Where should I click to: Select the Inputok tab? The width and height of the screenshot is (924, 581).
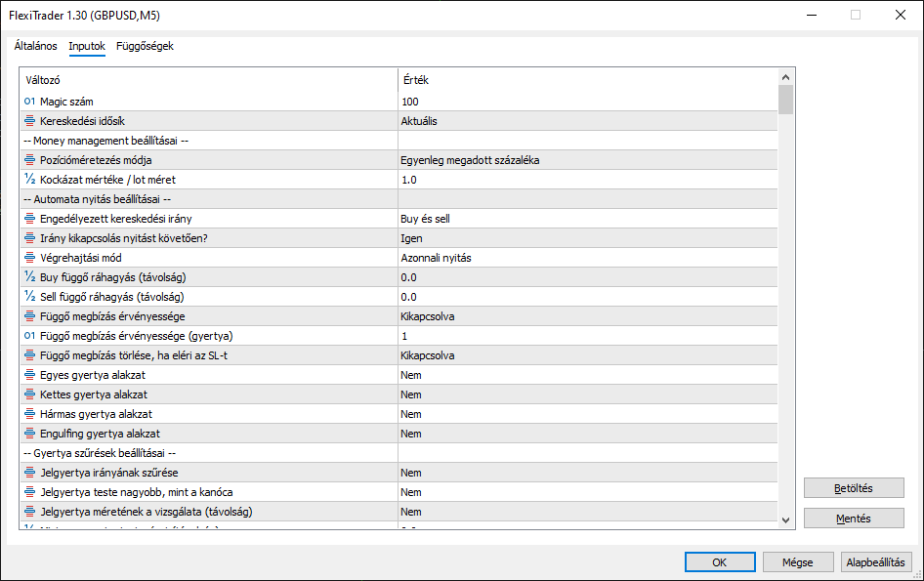[x=87, y=46]
